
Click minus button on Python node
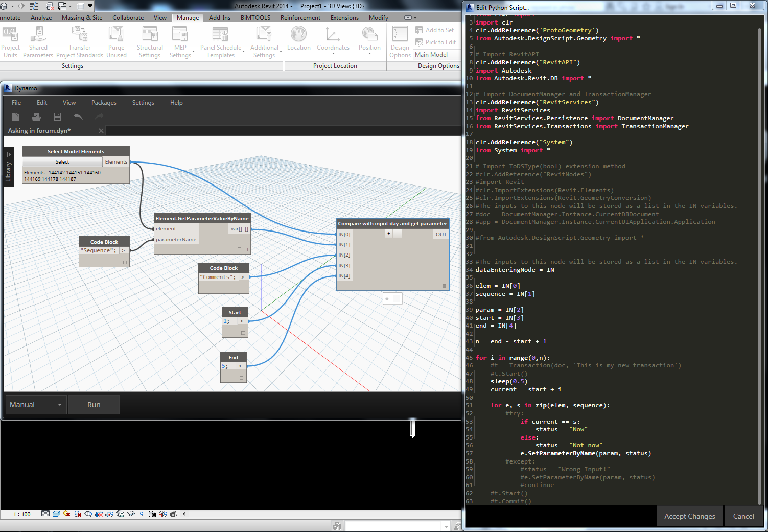pos(398,233)
